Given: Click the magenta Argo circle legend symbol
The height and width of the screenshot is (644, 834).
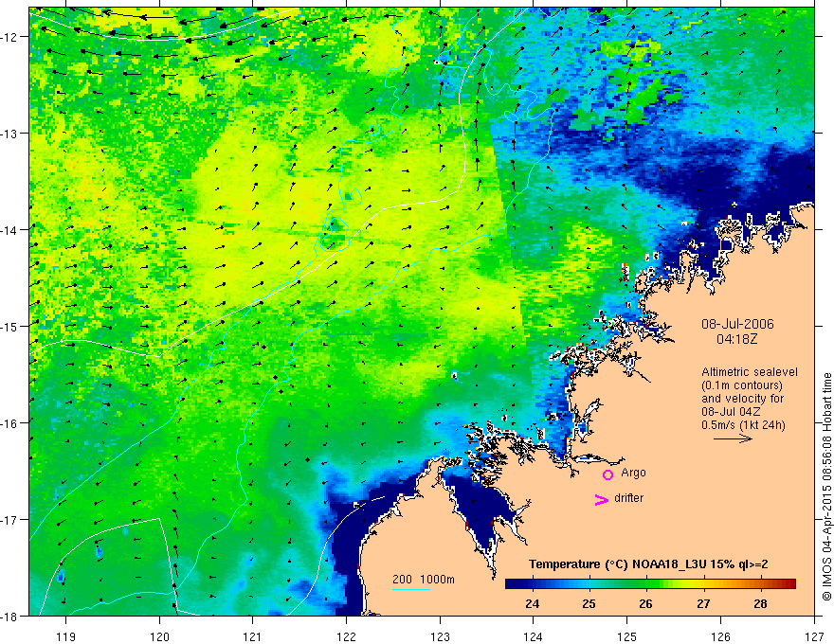Looking at the screenshot, I should (607, 474).
